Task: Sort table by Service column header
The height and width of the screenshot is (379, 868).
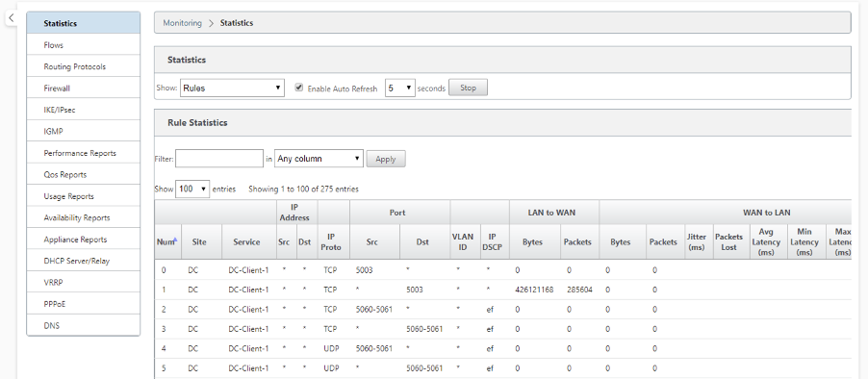Action: pyautogui.click(x=246, y=241)
